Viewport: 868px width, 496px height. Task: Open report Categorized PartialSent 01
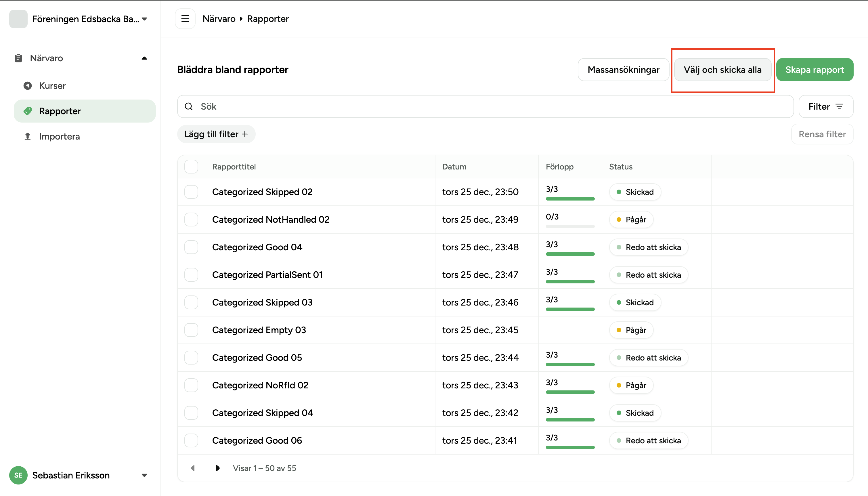tap(267, 275)
